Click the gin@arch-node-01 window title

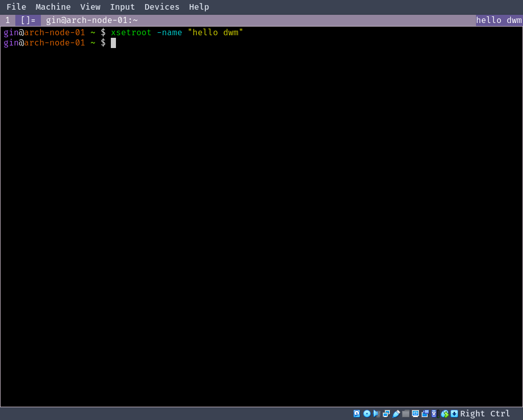pyautogui.click(x=91, y=20)
